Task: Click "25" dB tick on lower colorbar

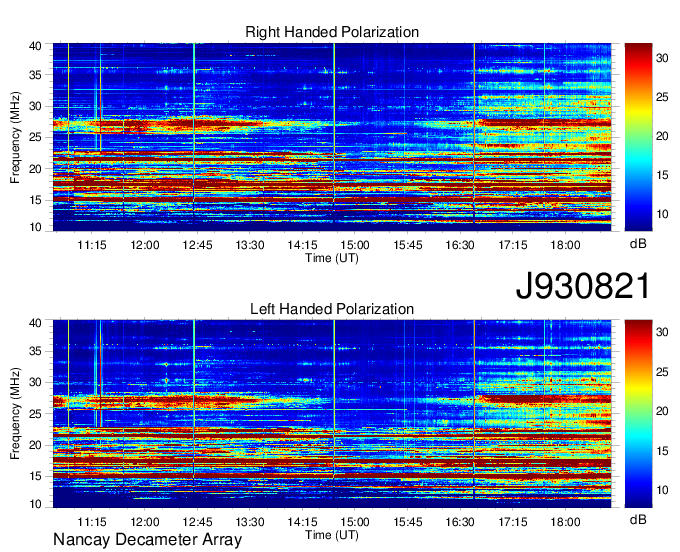Action: 662,372
